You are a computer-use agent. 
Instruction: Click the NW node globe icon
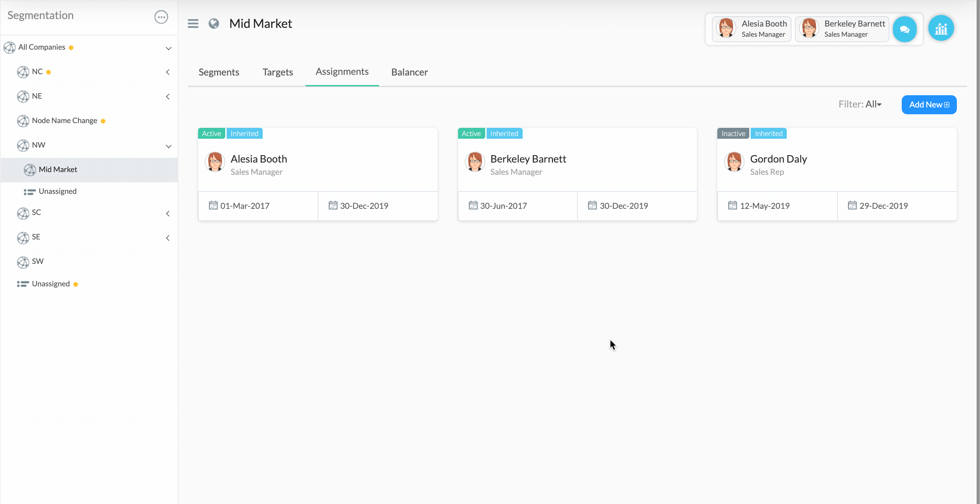23,145
